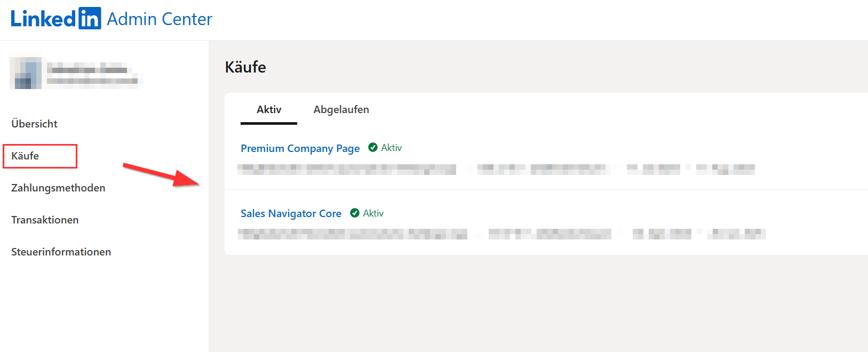Open the Übersicht sidebar item
The width and height of the screenshot is (868, 352).
pyautogui.click(x=34, y=124)
